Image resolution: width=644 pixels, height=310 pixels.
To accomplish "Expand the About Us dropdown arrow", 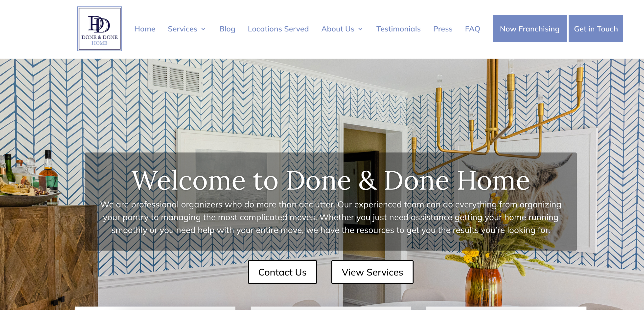I will tap(360, 29).
